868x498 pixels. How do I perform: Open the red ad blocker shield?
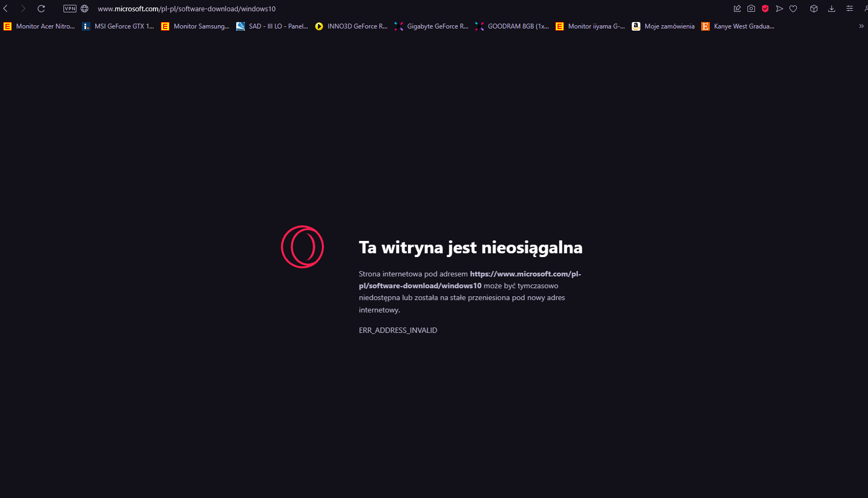click(765, 9)
